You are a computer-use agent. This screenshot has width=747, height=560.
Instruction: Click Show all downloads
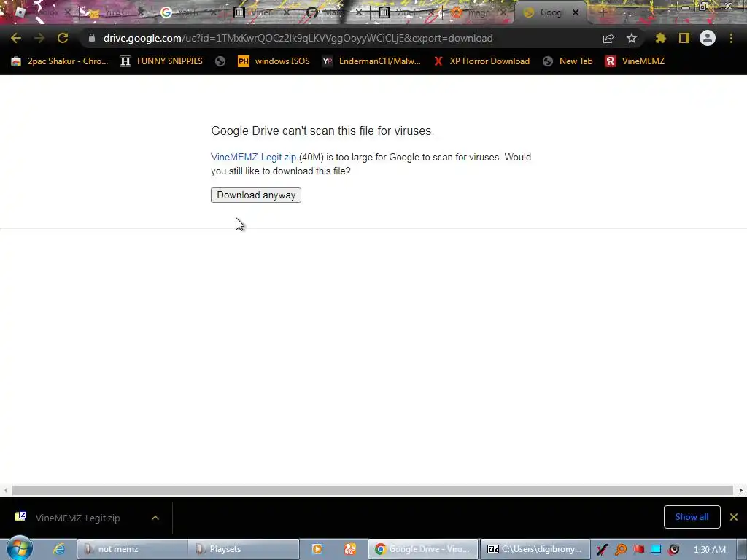pyautogui.click(x=692, y=517)
